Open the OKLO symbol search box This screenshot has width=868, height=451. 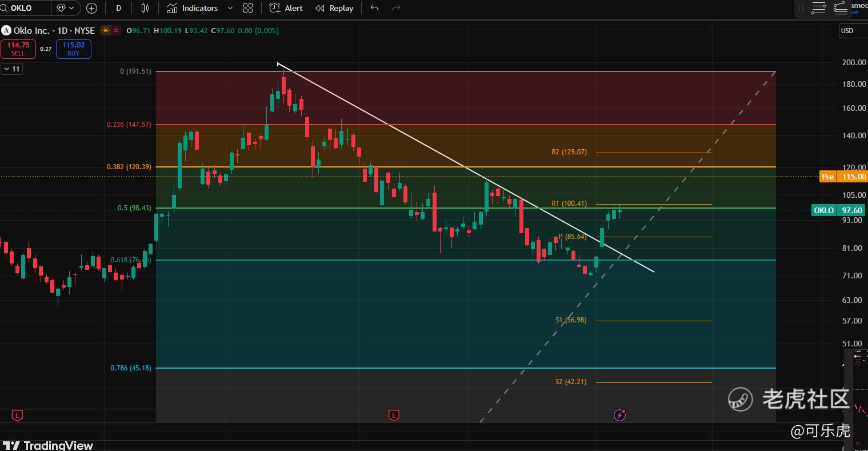click(26, 8)
